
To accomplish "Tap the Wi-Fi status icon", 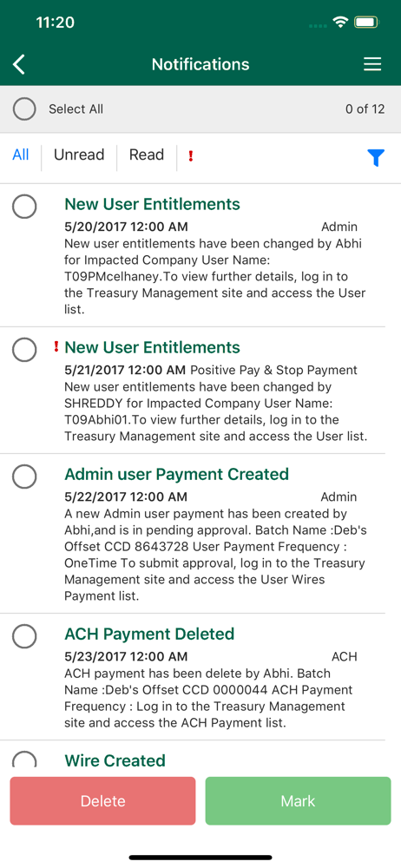I will (340, 23).
